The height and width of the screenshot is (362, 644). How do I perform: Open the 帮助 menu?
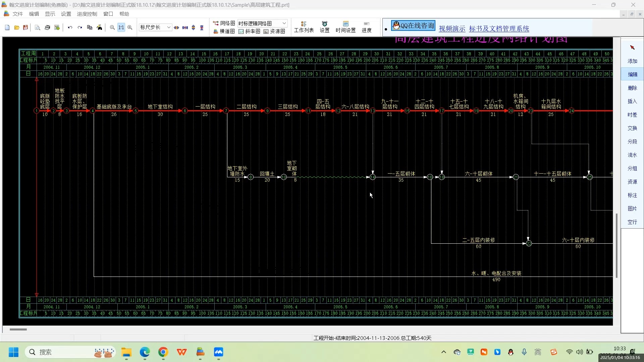tap(124, 14)
